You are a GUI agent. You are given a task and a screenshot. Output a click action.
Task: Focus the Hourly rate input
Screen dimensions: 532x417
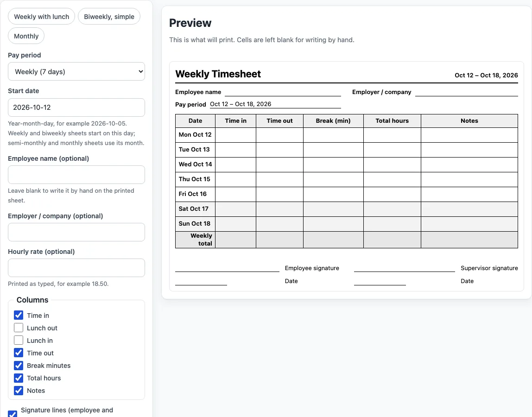76,268
